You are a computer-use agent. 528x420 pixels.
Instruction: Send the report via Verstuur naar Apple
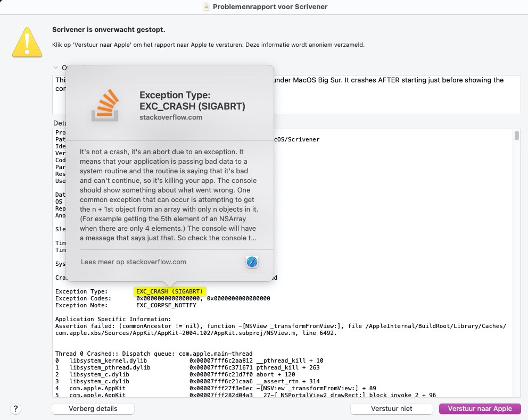coord(480,408)
